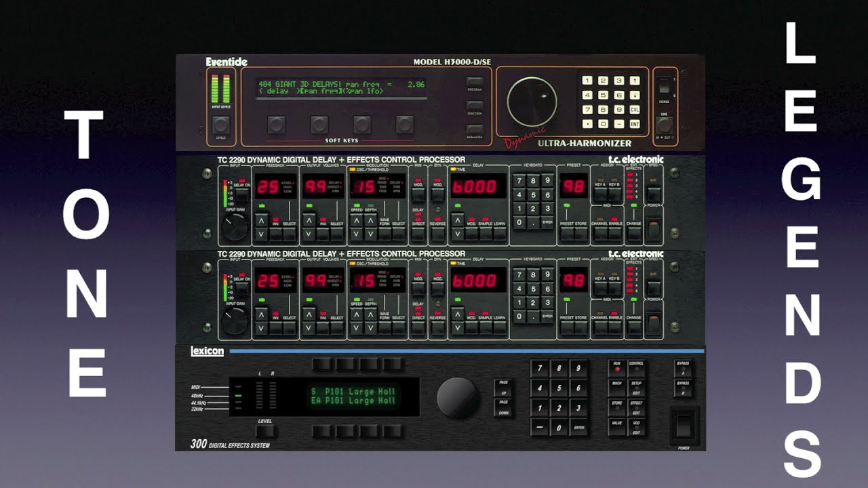Click the Eventide keypad CXL key
Image resolution: width=868 pixels, height=488 pixels.
[x=635, y=109]
